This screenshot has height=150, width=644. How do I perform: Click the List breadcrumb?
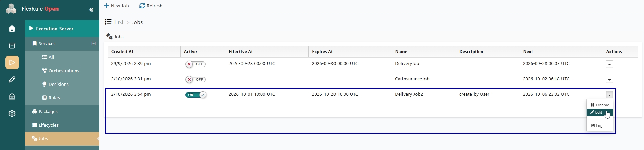119,22
